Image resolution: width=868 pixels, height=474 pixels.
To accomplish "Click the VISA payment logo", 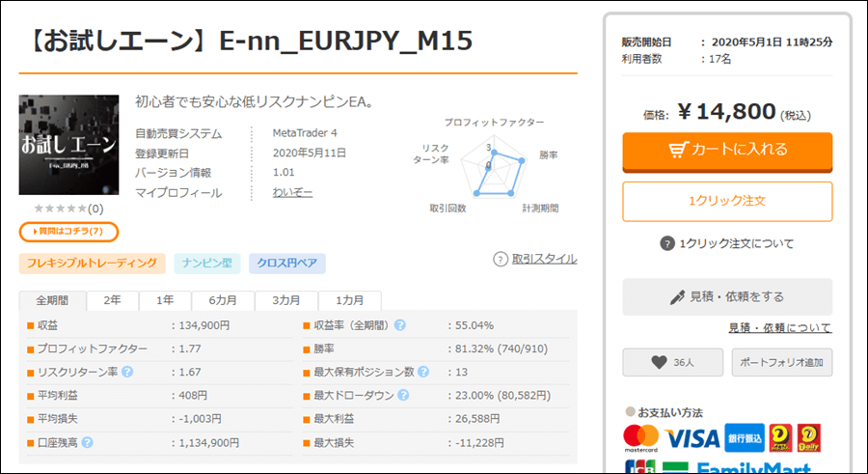I will (692, 439).
